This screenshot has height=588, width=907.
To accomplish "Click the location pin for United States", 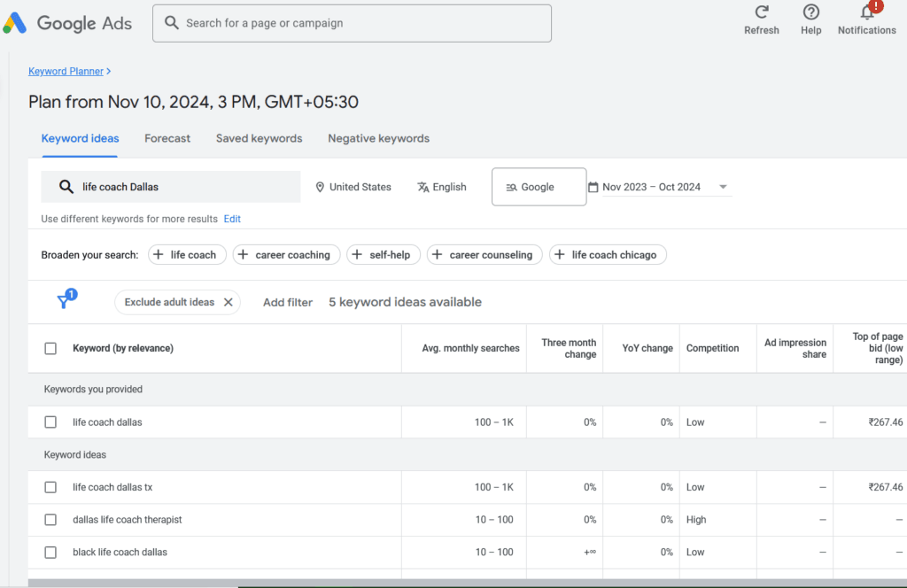I will coord(320,187).
